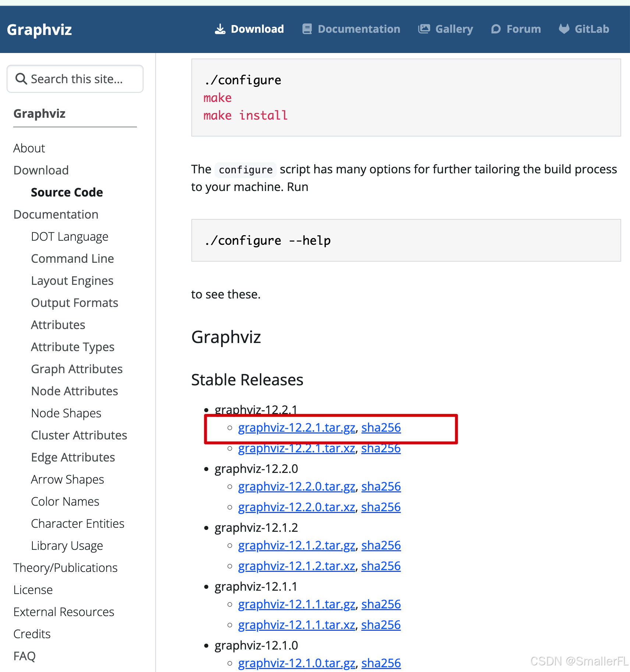Click the Download arrow icon in navbar
The width and height of the screenshot is (630, 672).
(220, 29)
